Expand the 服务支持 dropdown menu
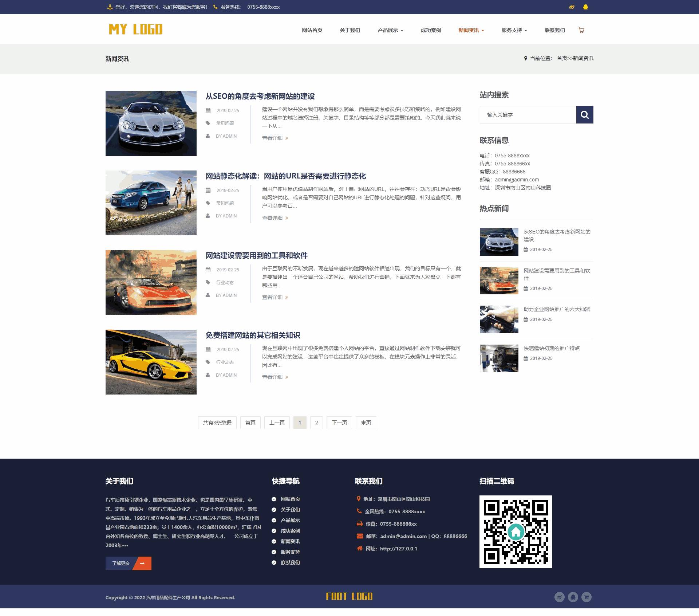Image resolution: width=699 pixels, height=616 pixels. pyautogui.click(x=514, y=30)
